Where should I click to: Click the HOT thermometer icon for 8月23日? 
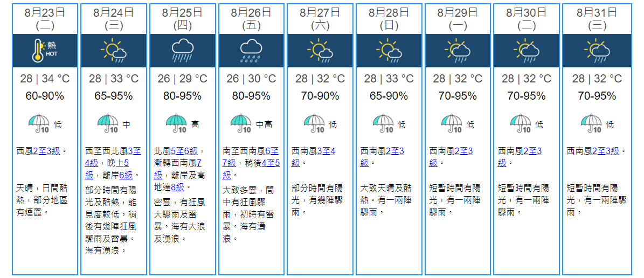click(x=45, y=51)
